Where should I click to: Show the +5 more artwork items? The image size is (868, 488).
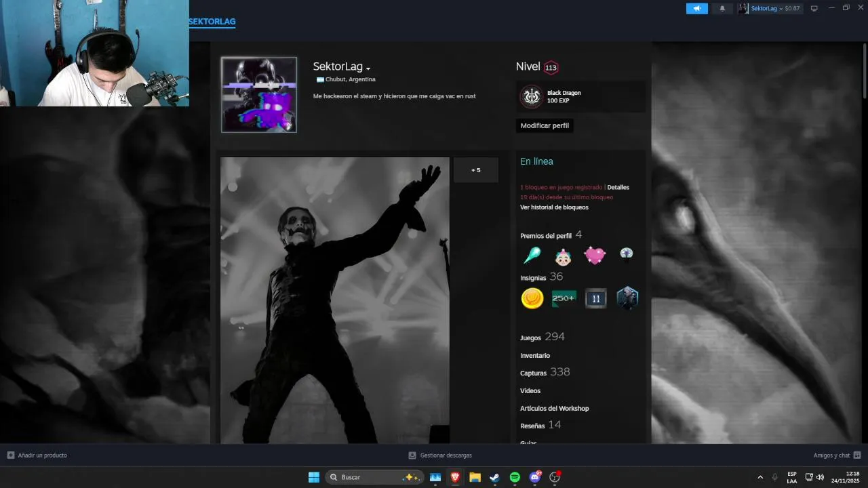point(476,170)
